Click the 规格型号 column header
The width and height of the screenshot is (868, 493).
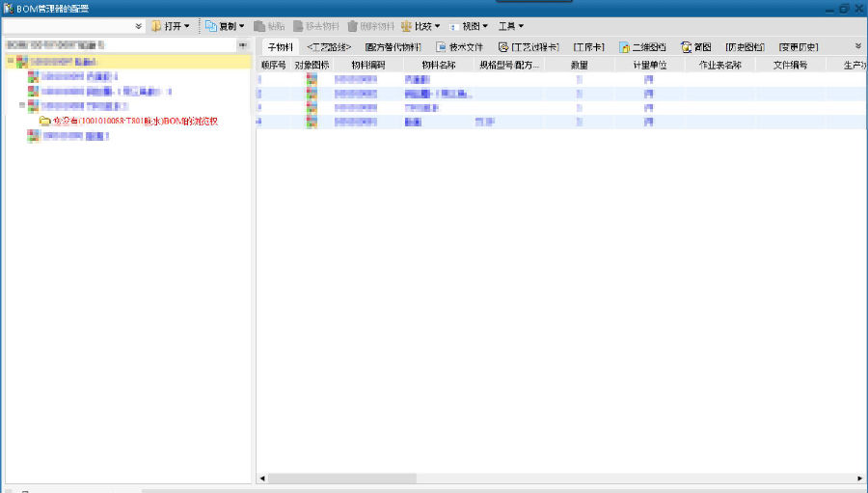[x=508, y=65]
